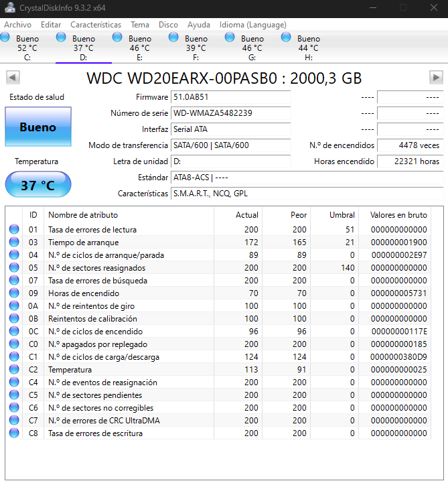448x483 pixels.
Task: Click the serial number field WD-WMAZA5482239
Action: [230, 113]
